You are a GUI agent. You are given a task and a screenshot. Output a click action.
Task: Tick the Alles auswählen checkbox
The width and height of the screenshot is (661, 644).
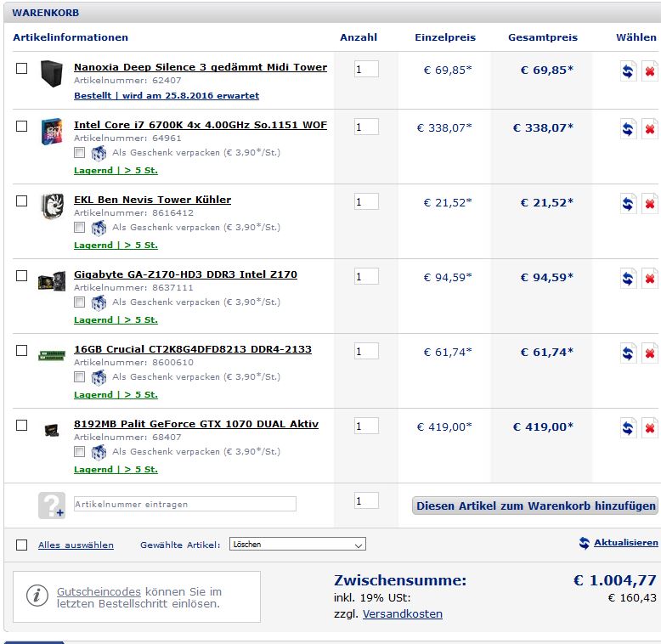[x=21, y=545]
